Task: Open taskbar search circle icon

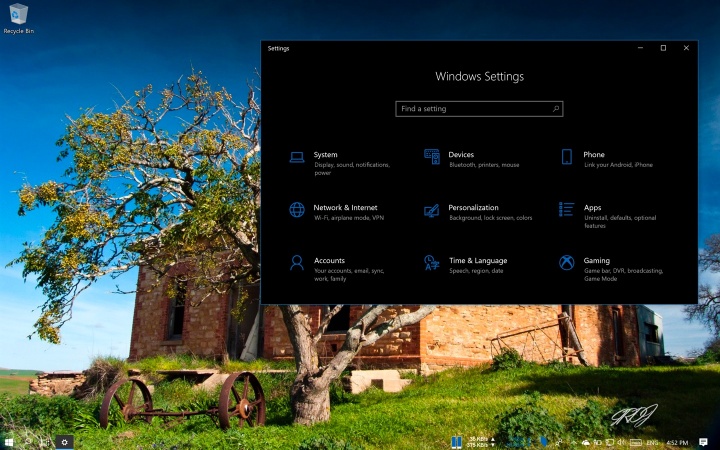Action: click(x=28, y=442)
